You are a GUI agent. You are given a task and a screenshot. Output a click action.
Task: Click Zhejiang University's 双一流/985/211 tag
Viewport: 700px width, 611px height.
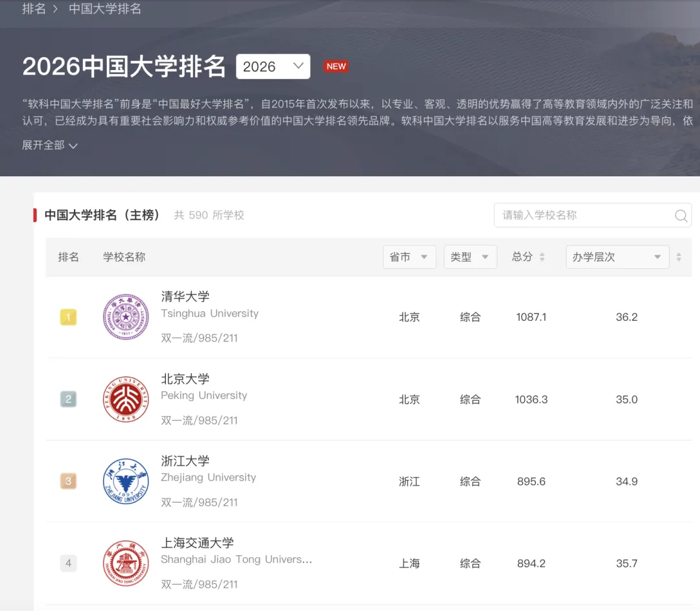click(199, 503)
